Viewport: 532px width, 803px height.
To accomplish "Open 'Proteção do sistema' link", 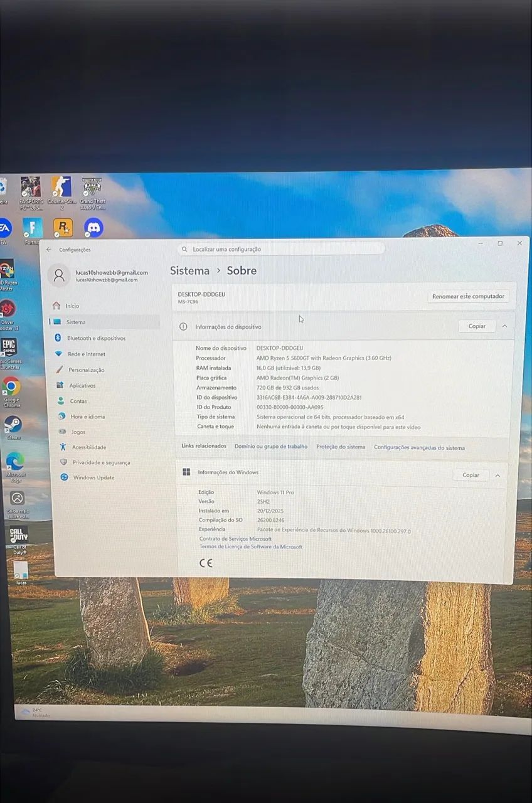I will coord(341,447).
